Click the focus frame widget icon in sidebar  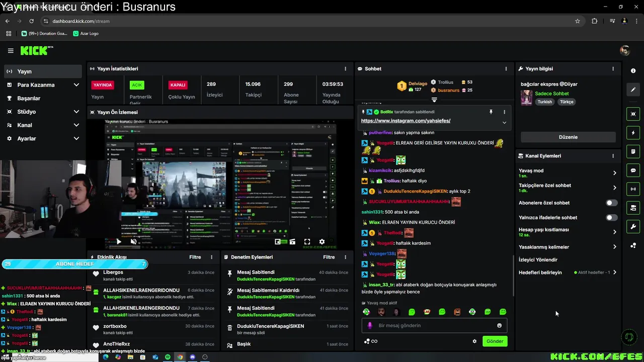(x=633, y=114)
